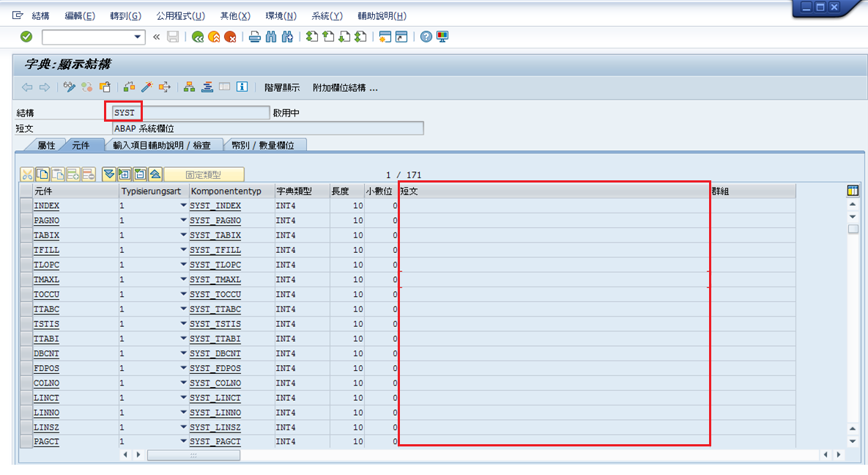Click the red Cancel icon
The image size is (868, 475).
coord(230,37)
